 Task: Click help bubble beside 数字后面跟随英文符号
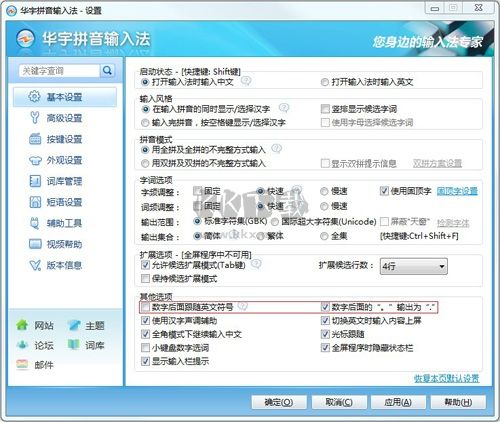click(x=242, y=306)
